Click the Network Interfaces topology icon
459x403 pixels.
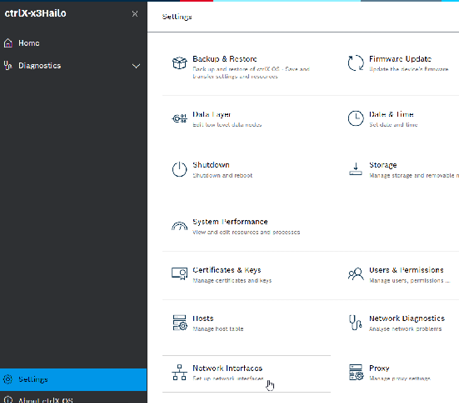point(179,372)
